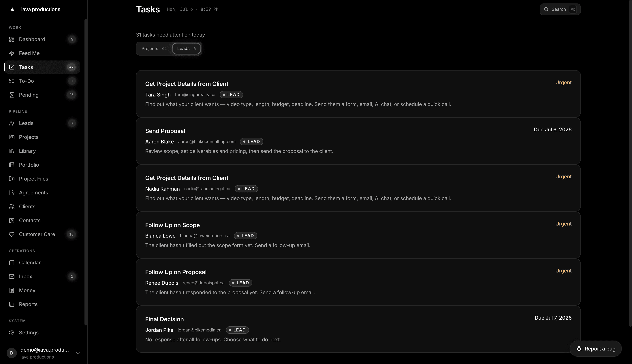
Task: Open Reports bar chart icon
Action: 12,304
